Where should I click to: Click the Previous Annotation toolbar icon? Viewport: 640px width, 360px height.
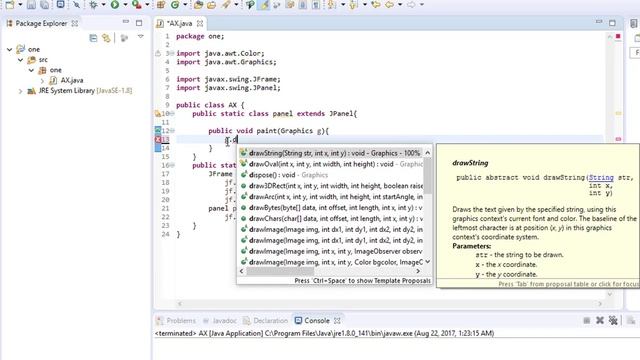[353, 4]
